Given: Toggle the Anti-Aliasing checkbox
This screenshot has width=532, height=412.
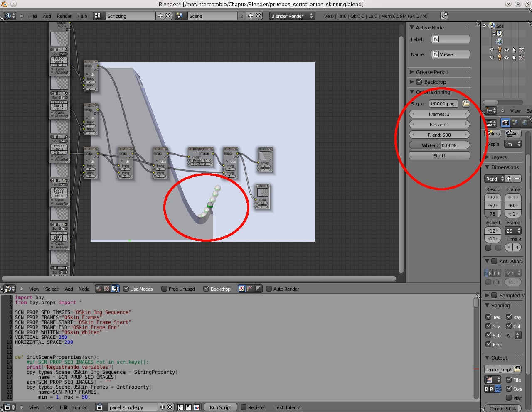Looking at the screenshot, I should pyautogui.click(x=494, y=261).
